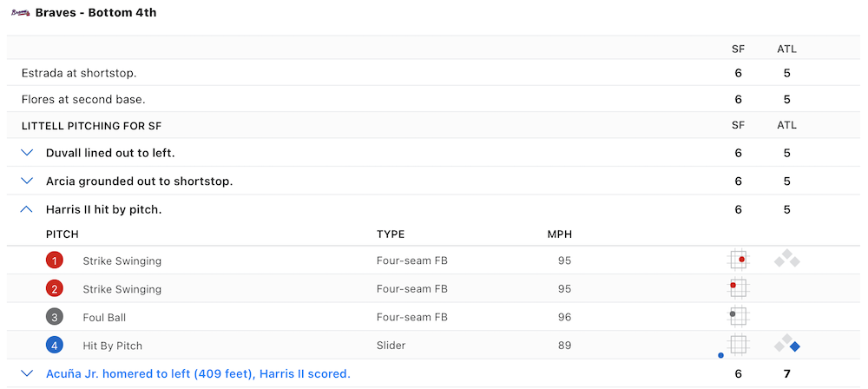
Task: Collapse Harris II hit by pitch details
Action: pyautogui.click(x=28, y=209)
